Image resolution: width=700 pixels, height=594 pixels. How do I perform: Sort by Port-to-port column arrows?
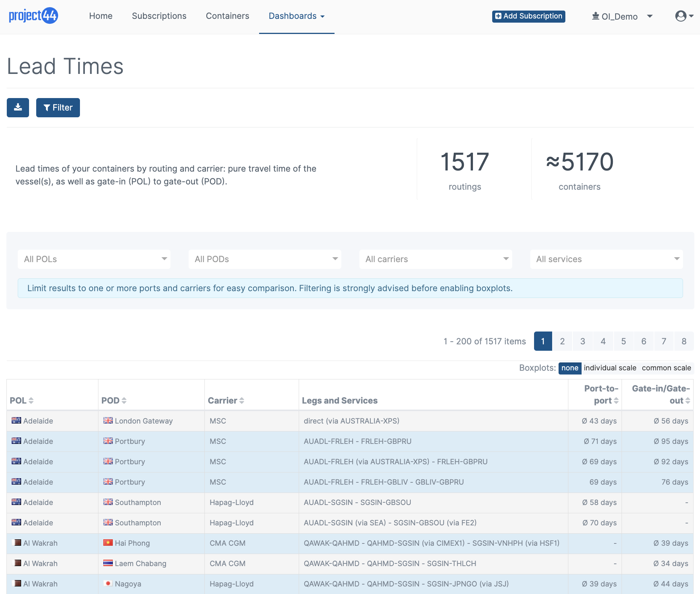point(616,401)
